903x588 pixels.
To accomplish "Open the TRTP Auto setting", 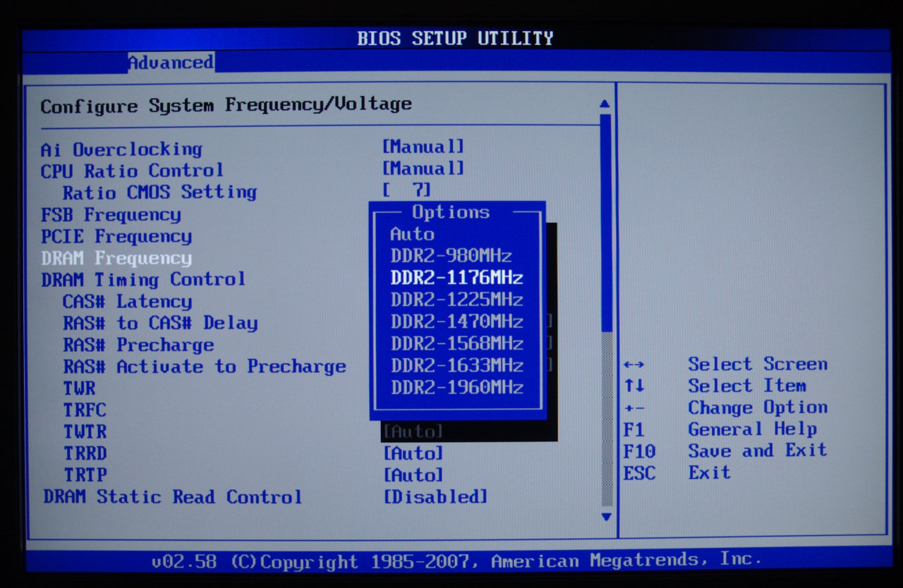I will pyautogui.click(x=413, y=475).
